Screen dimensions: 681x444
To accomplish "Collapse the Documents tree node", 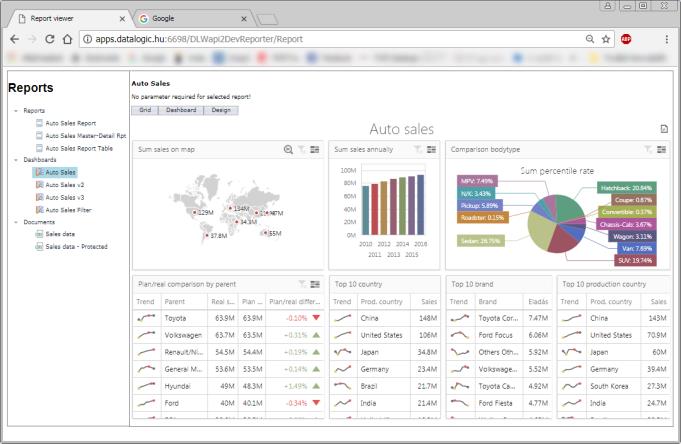I will pyautogui.click(x=16, y=222).
